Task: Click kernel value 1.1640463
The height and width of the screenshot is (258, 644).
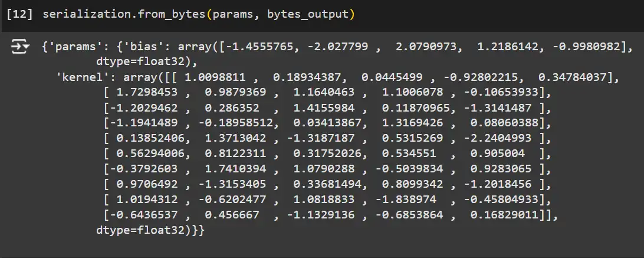Action: click(324, 93)
